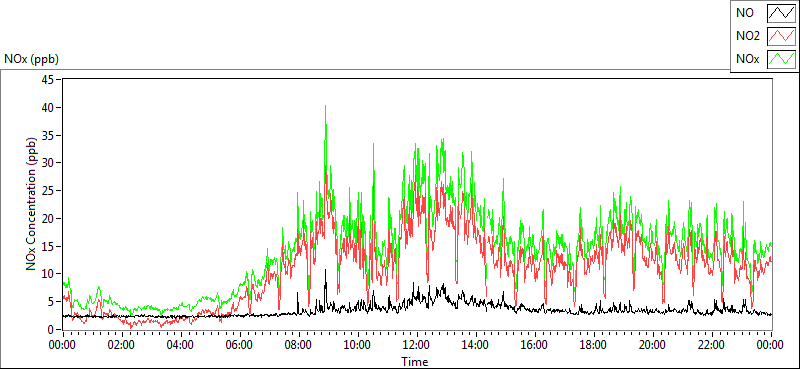
Task: Click the 16:00 x-axis time label
Action: coord(535,345)
